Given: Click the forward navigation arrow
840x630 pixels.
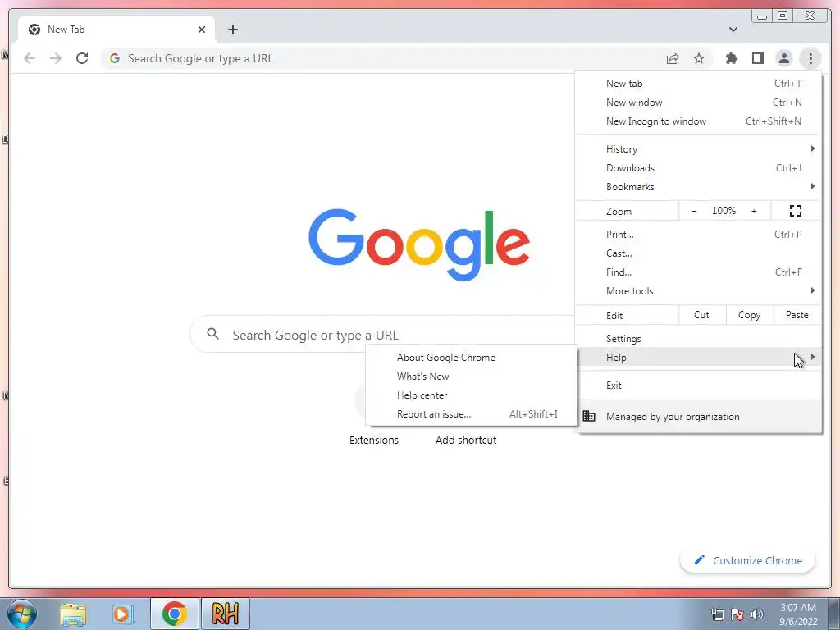Looking at the screenshot, I should [56, 58].
